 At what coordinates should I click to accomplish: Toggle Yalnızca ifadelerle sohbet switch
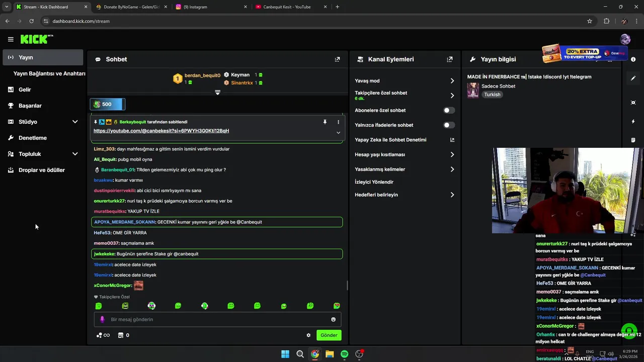pos(449,125)
